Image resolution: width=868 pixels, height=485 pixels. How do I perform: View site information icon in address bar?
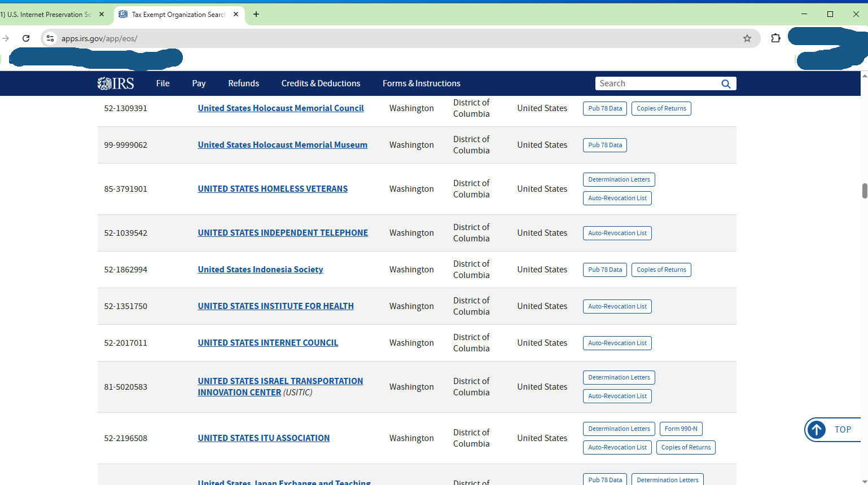(x=50, y=38)
